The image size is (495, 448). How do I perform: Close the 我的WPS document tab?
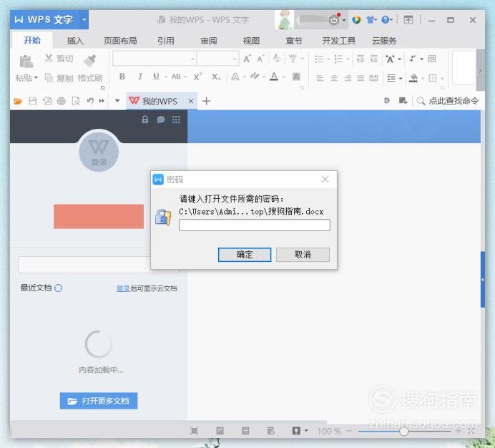pos(191,101)
